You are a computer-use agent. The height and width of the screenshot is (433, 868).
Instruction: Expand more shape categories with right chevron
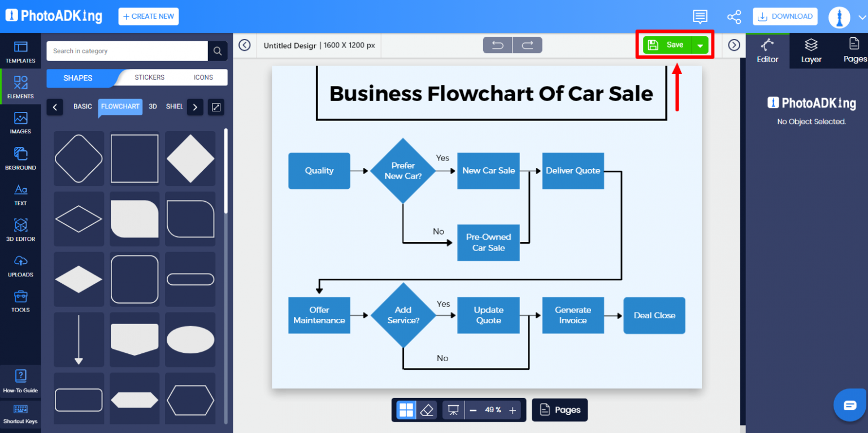[195, 107]
